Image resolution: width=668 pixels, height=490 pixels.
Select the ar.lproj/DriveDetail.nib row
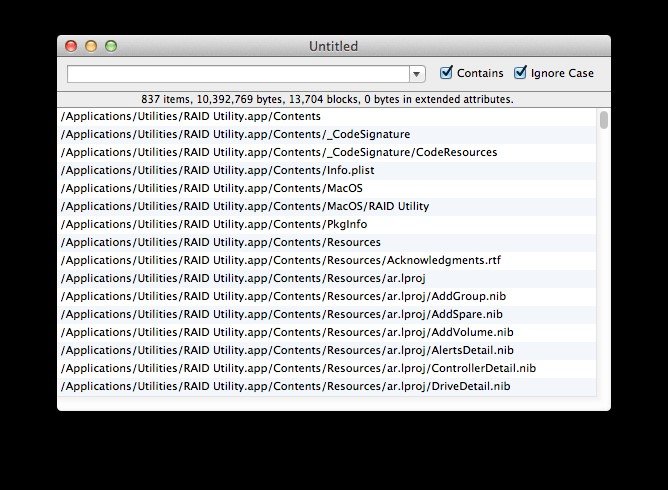pos(327,386)
